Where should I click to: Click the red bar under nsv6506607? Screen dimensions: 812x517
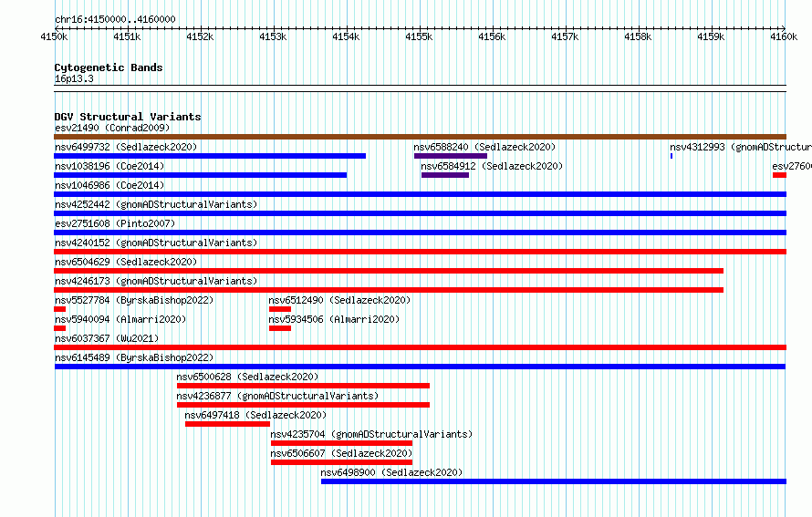tap(342, 462)
